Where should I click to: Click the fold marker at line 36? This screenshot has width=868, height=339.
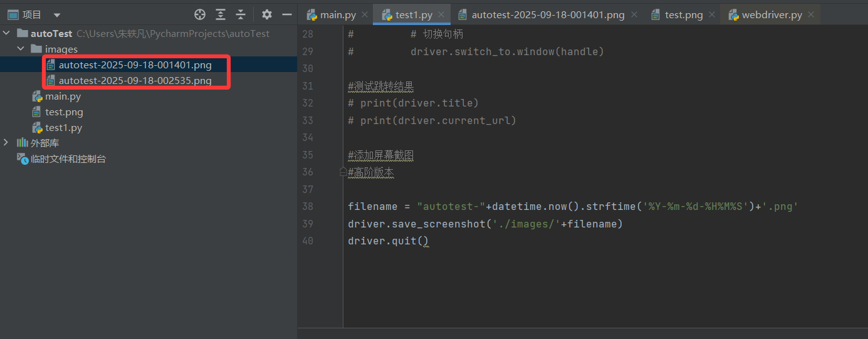(343, 172)
